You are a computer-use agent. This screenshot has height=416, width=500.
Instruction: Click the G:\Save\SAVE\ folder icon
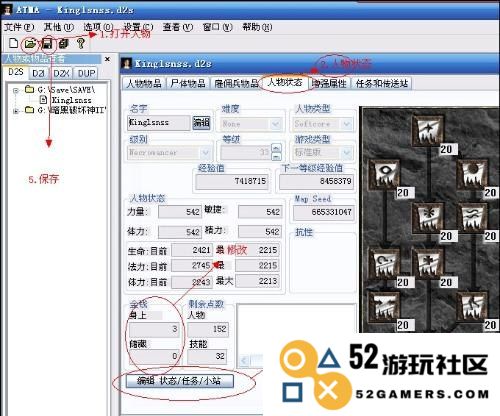coord(29,89)
